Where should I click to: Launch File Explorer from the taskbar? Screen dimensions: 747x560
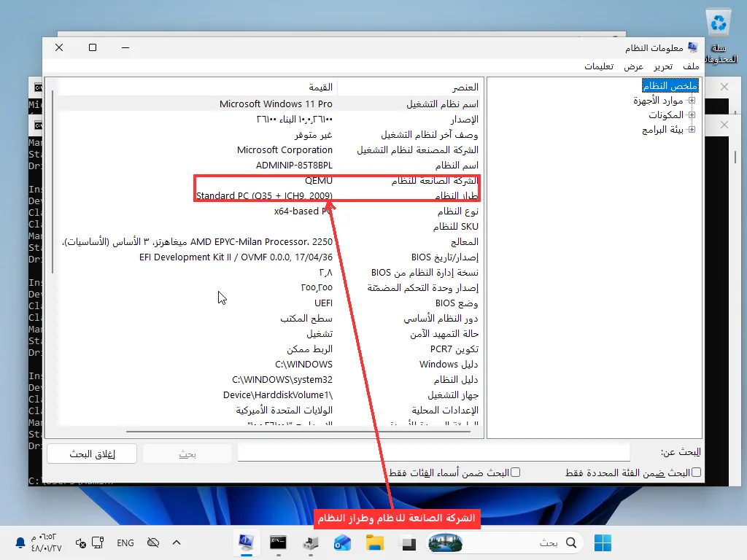(374, 542)
